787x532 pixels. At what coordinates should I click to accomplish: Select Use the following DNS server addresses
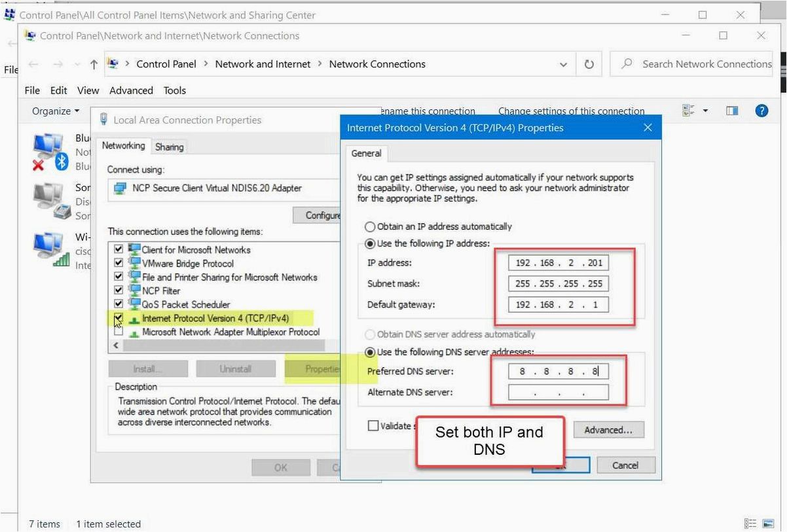click(x=371, y=352)
